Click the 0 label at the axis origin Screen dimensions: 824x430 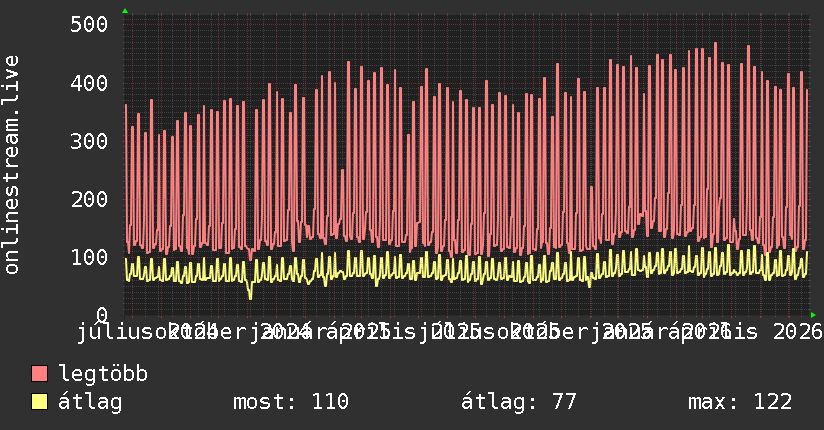coord(102,315)
